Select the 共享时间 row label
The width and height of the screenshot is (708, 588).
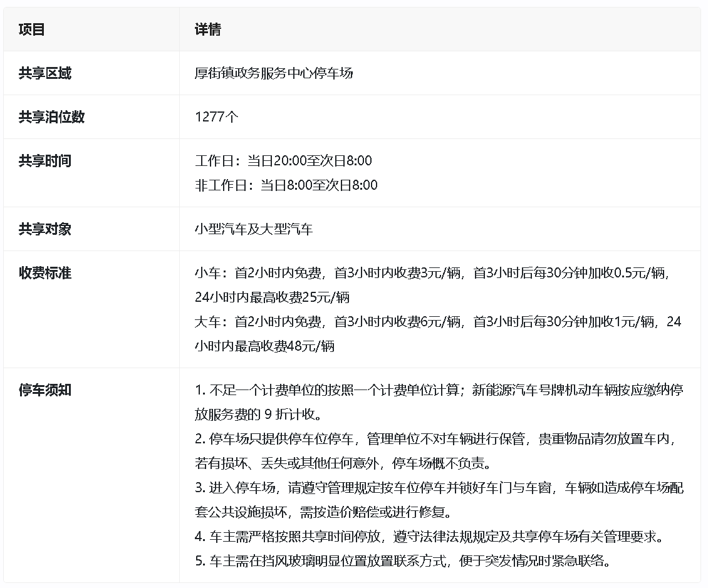[45, 161]
